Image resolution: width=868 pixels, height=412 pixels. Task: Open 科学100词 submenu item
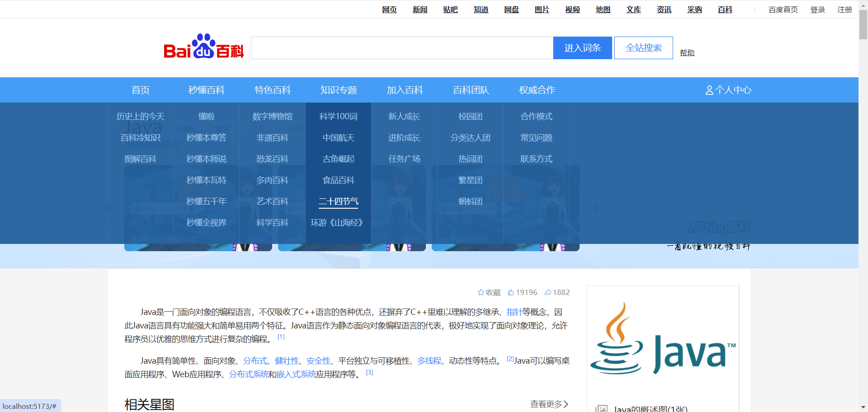click(339, 117)
